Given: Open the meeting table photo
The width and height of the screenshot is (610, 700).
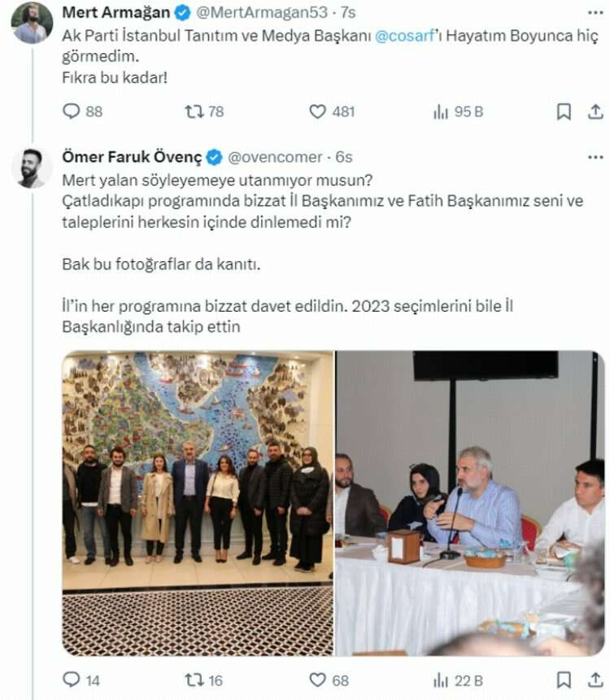Looking at the screenshot, I should (471, 503).
